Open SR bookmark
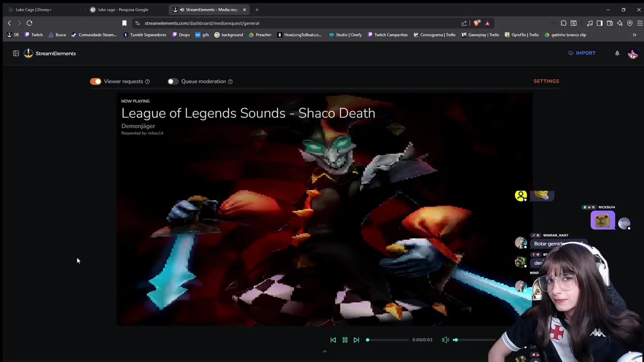 pos(13,35)
